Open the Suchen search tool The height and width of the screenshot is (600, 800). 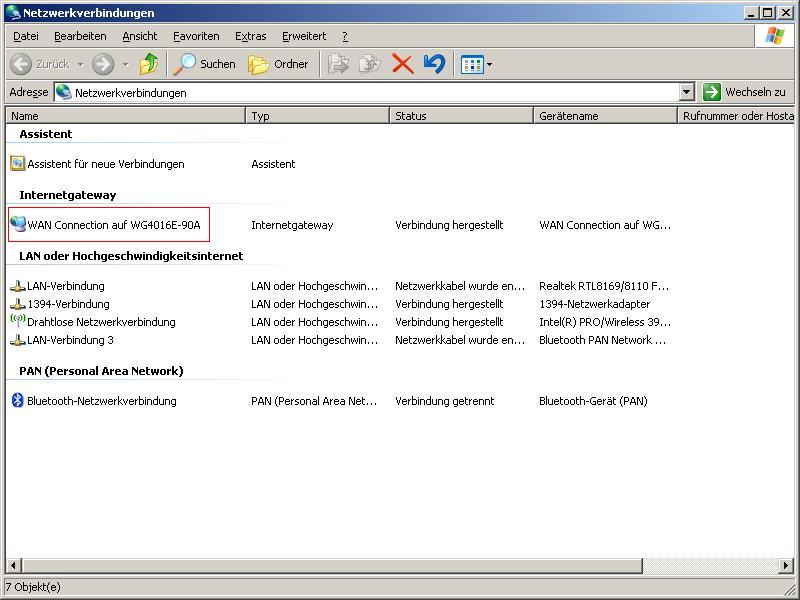(204, 64)
